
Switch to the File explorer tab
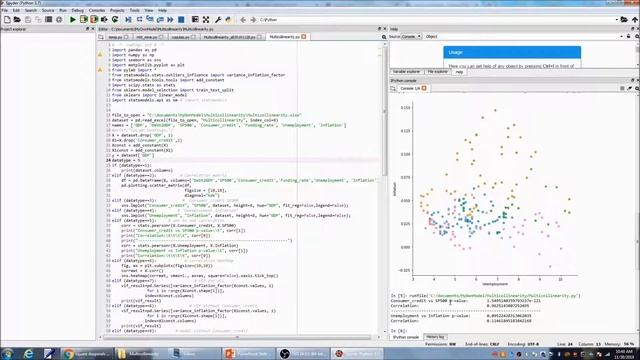point(438,72)
